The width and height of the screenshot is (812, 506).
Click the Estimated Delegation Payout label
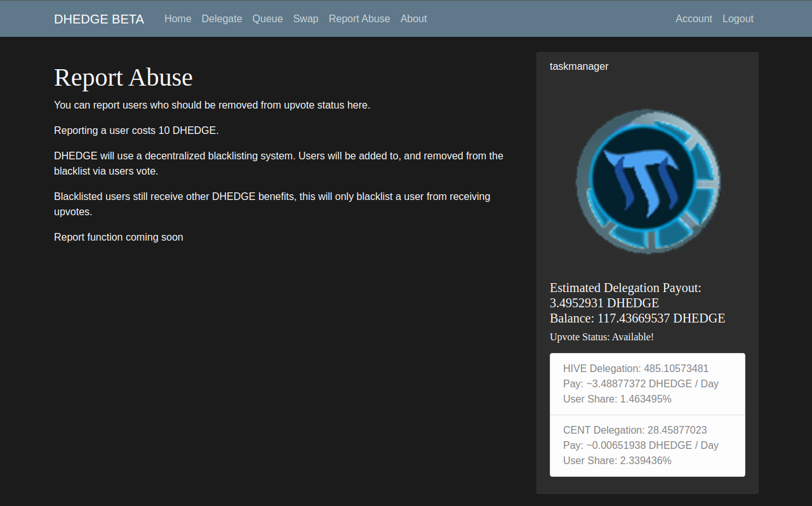pos(625,288)
